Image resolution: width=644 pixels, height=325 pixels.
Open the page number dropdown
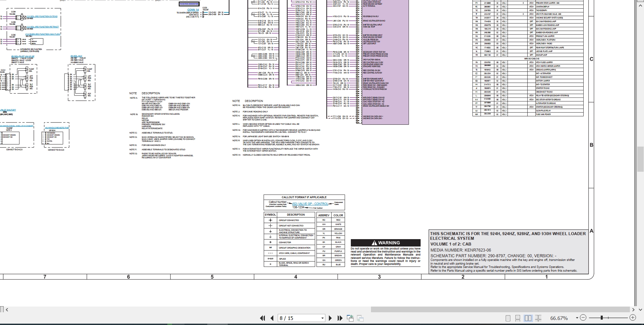click(x=322, y=318)
